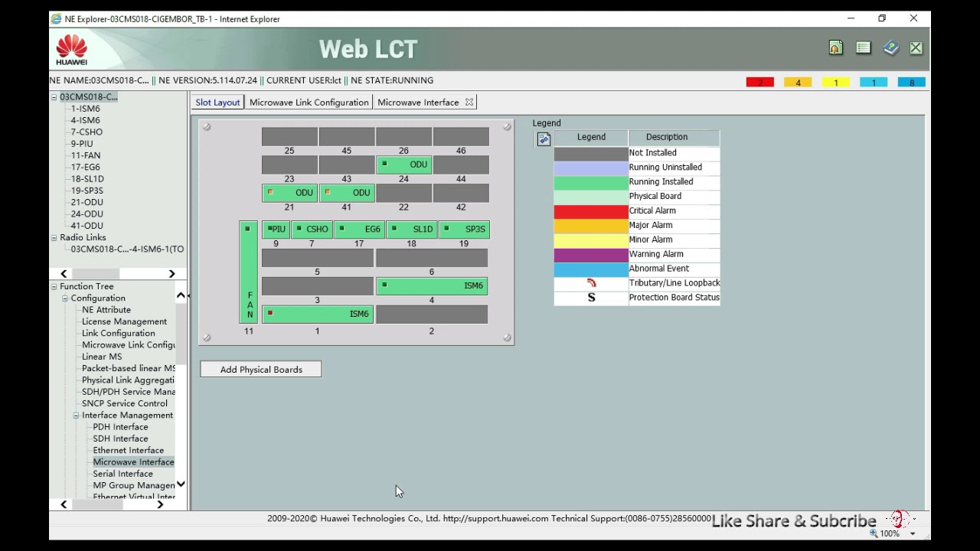Click the orange major alarm counter showing 4
The image size is (980, 551).
(x=798, y=83)
